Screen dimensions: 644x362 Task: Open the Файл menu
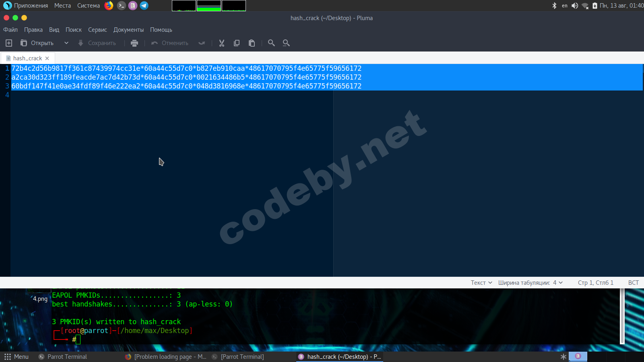tap(10, 30)
